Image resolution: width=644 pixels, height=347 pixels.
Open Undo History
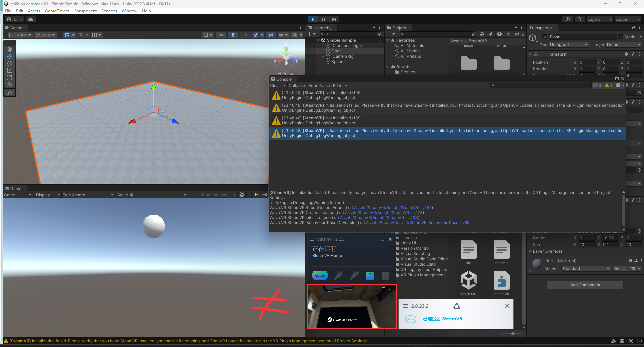click(567, 19)
